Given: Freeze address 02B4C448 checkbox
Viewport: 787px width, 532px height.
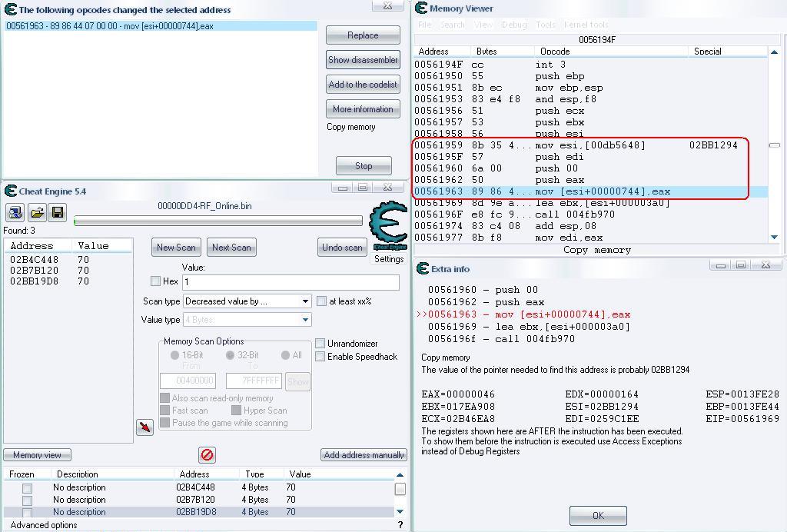Looking at the screenshot, I should 27,488.
